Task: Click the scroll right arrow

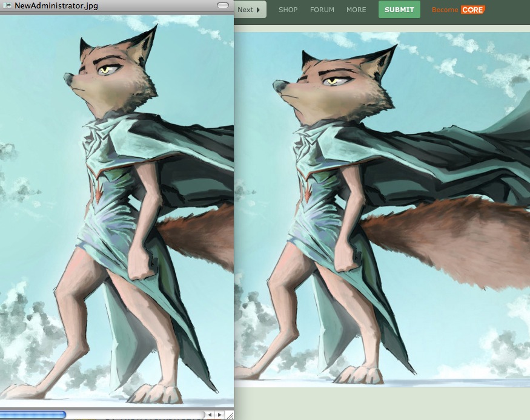Action: [x=219, y=415]
